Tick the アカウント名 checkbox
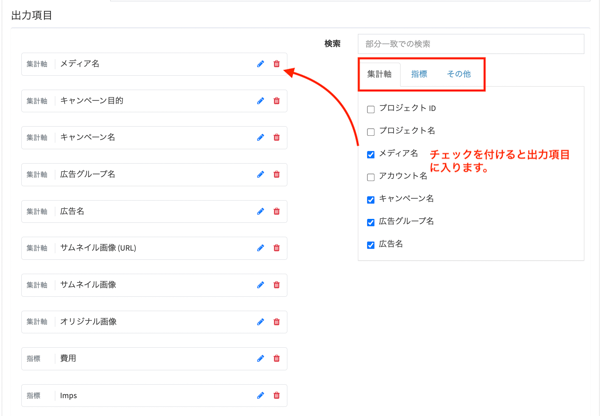The width and height of the screenshot is (600, 416). tap(371, 177)
